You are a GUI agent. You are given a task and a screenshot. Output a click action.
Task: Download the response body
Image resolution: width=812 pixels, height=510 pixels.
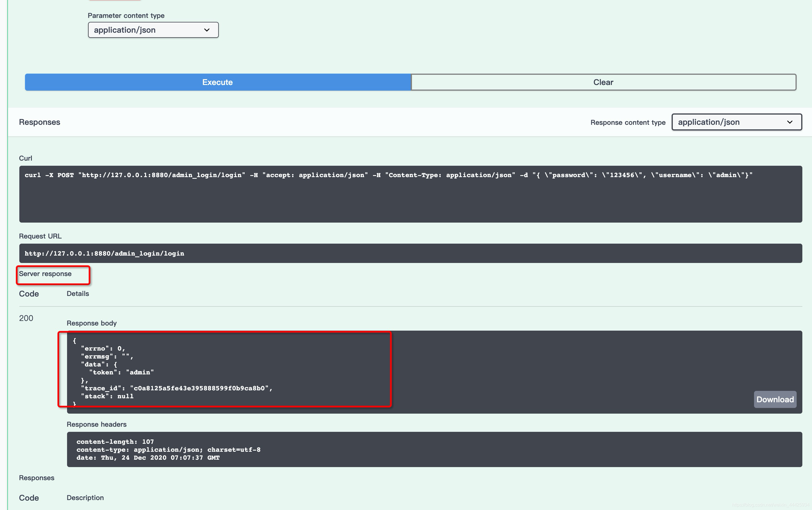click(775, 399)
